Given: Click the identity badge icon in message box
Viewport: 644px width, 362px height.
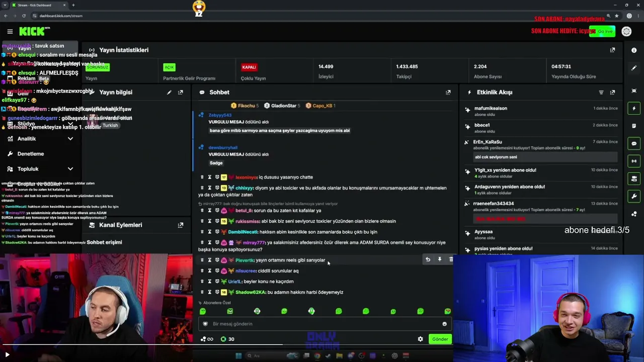Looking at the screenshot, I should point(205,324).
